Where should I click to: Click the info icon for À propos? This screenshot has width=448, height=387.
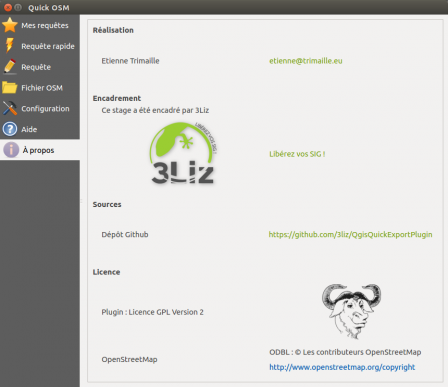pos(11,150)
